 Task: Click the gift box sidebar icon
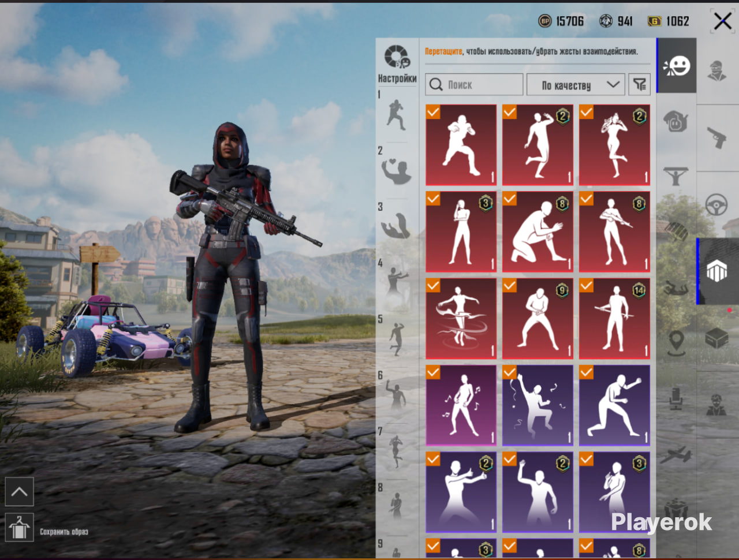click(x=676, y=510)
